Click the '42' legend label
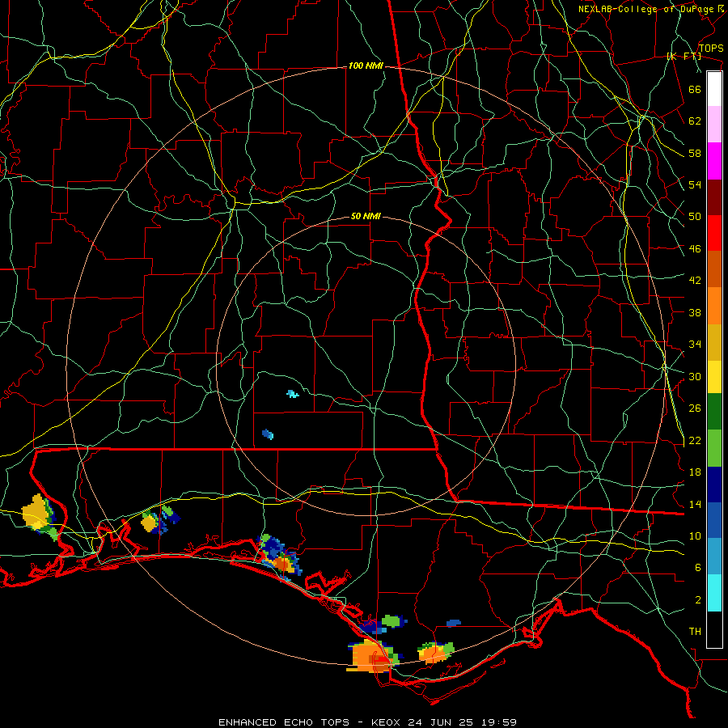The height and width of the screenshot is (728, 728). pyautogui.click(x=695, y=281)
